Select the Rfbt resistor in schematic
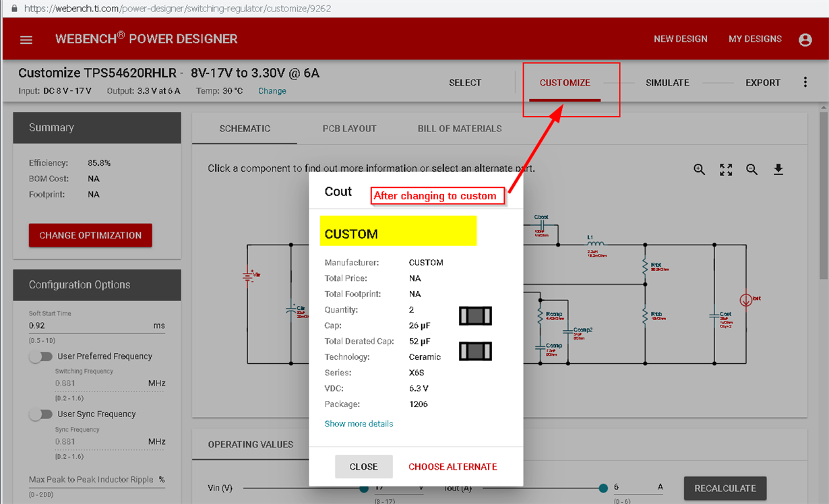This screenshot has width=829, height=504. tap(645, 269)
